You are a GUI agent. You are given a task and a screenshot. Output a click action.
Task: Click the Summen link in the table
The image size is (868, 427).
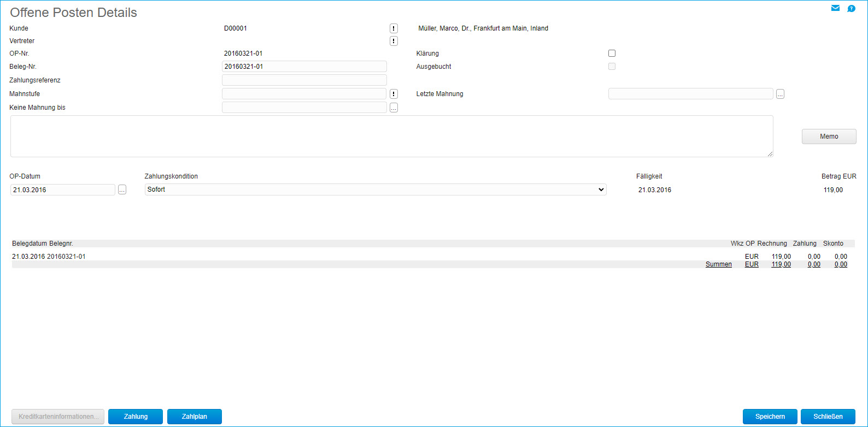pos(718,264)
